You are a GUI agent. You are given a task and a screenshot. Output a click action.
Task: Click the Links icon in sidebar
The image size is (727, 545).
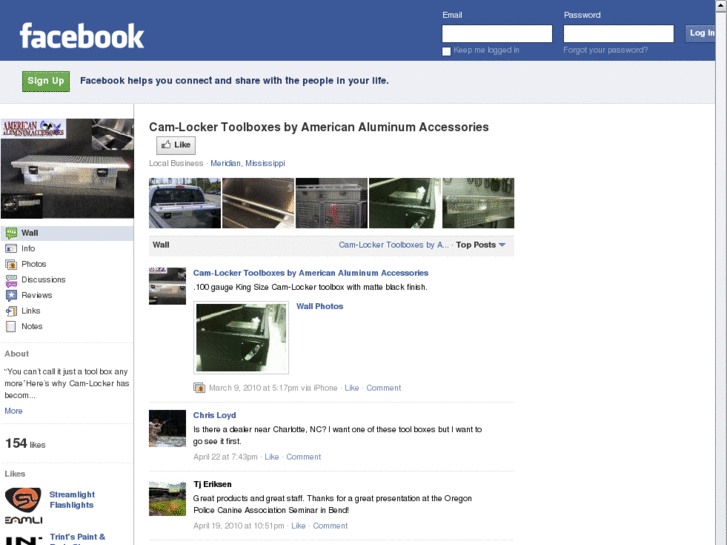pyautogui.click(x=11, y=311)
